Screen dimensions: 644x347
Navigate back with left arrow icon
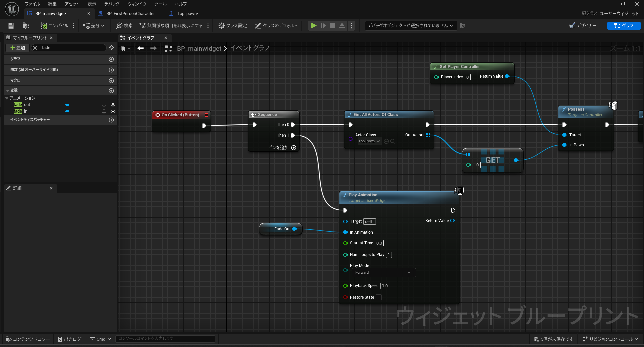click(141, 49)
